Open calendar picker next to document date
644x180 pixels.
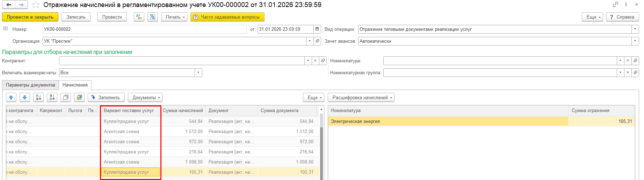pyautogui.click(x=317, y=29)
